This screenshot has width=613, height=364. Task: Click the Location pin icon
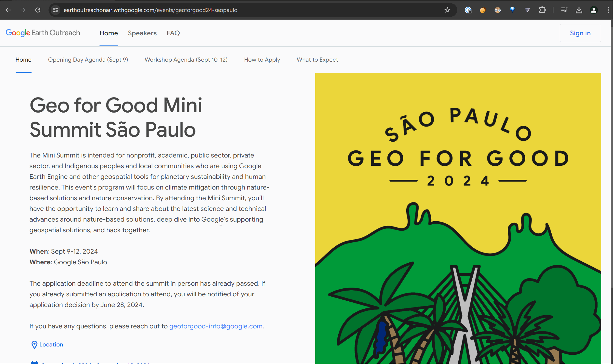click(x=34, y=345)
